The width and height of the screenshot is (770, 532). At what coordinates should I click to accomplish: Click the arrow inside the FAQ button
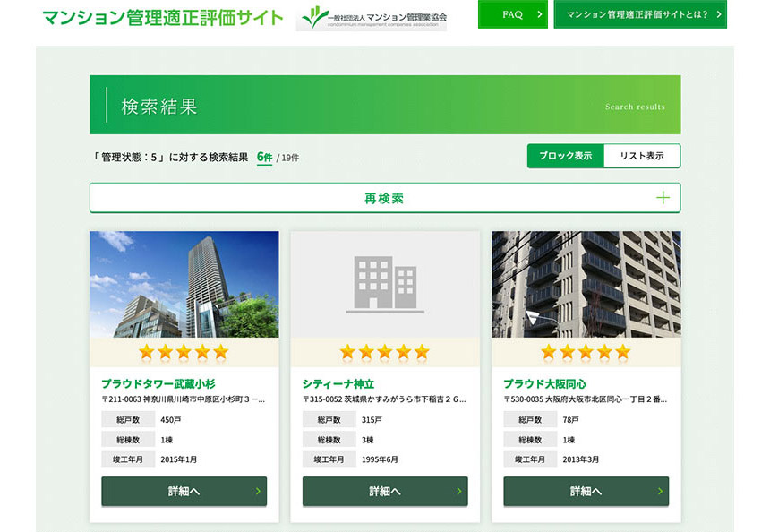coord(539,14)
